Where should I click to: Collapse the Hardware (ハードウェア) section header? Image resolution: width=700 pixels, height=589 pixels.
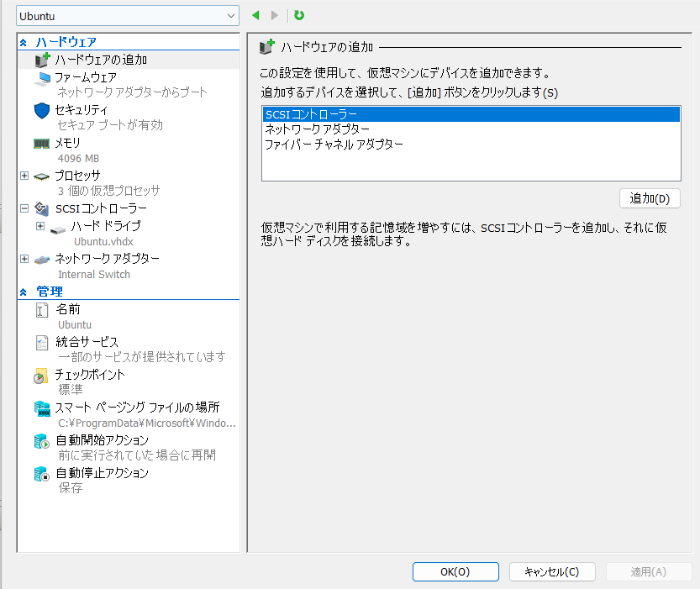pos(24,42)
